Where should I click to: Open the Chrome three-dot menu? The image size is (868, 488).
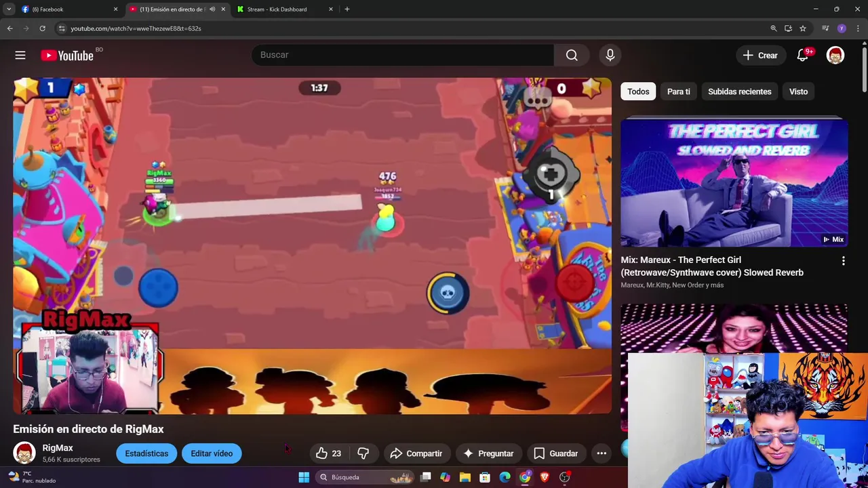(857, 28)
